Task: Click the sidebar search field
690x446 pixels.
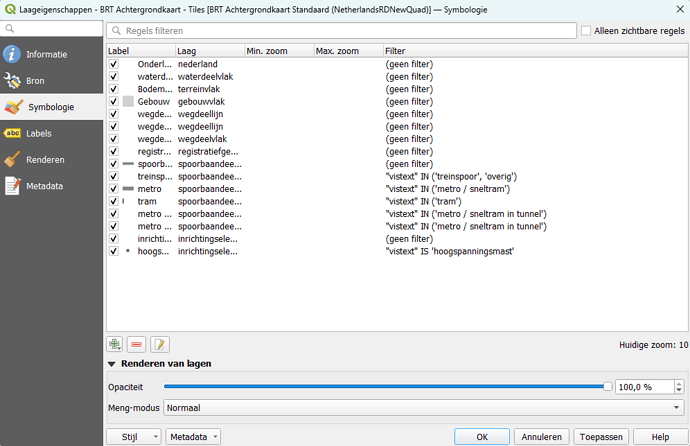Action: point(51,29)
